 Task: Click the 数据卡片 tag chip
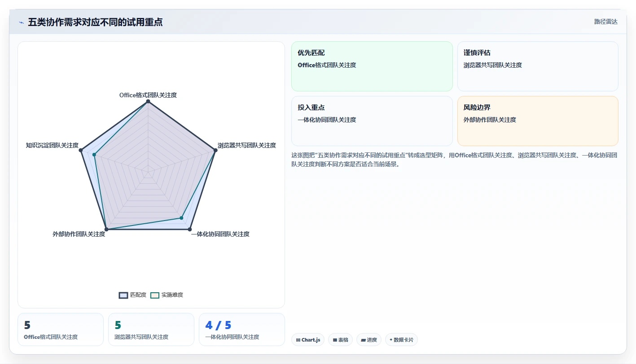[x=401, y=340]
